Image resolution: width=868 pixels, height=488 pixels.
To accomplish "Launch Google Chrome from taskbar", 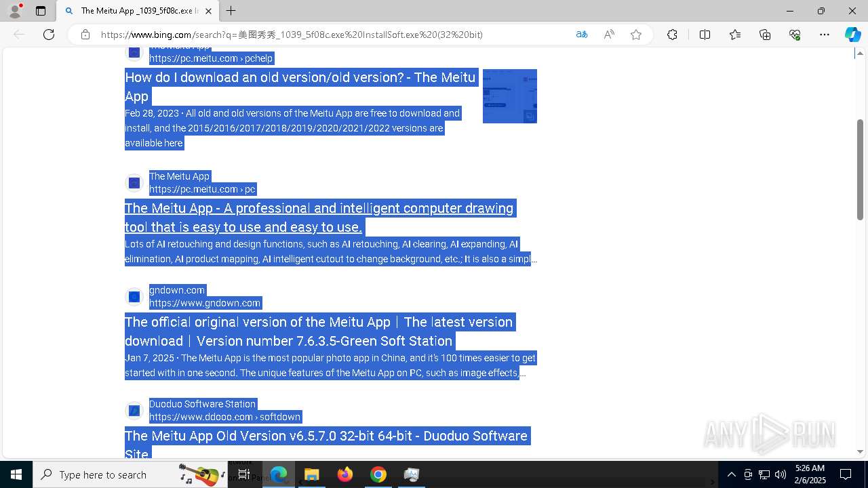I will pos(378,474).
